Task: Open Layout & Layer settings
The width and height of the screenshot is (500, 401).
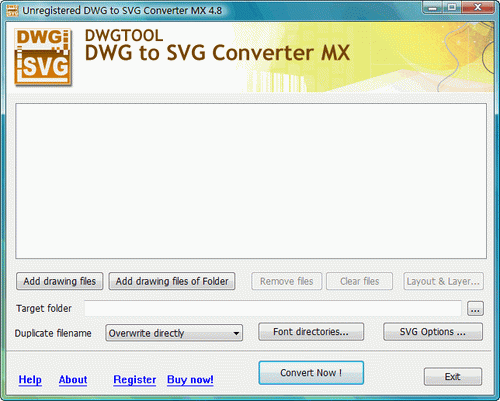Action: pyautogui.click(x=443, y=281)
